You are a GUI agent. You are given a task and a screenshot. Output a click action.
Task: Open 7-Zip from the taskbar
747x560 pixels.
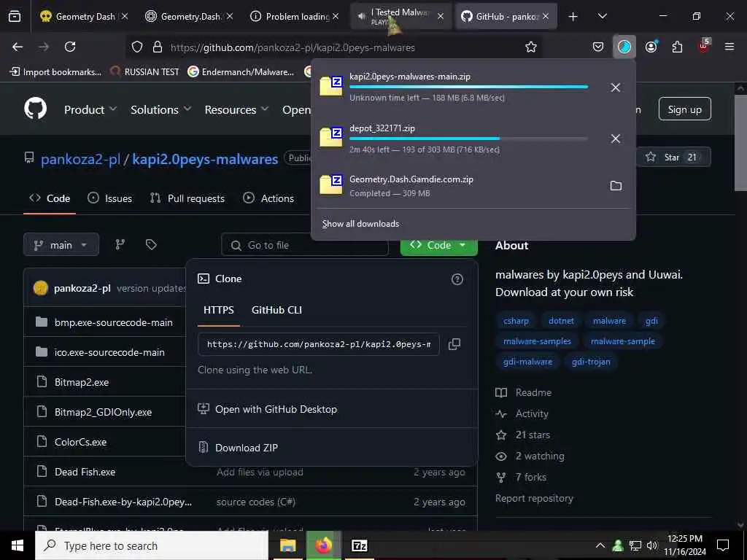[x=359, y=545]
